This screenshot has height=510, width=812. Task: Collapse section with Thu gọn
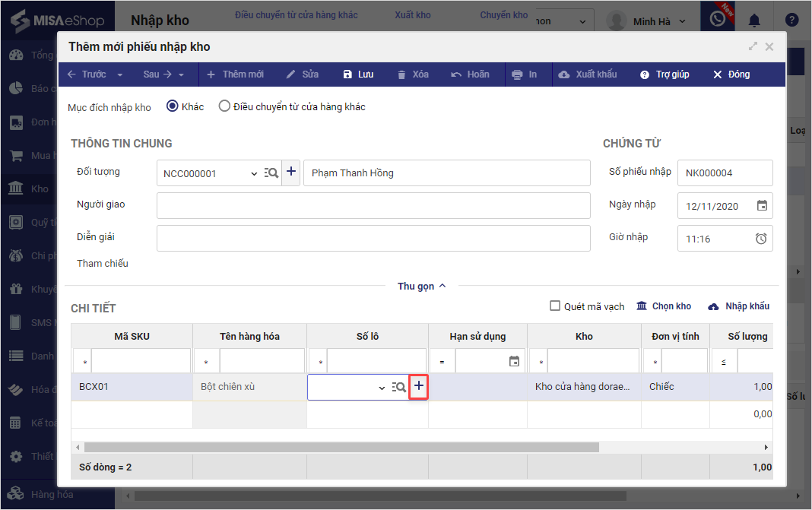pos(421,287)
